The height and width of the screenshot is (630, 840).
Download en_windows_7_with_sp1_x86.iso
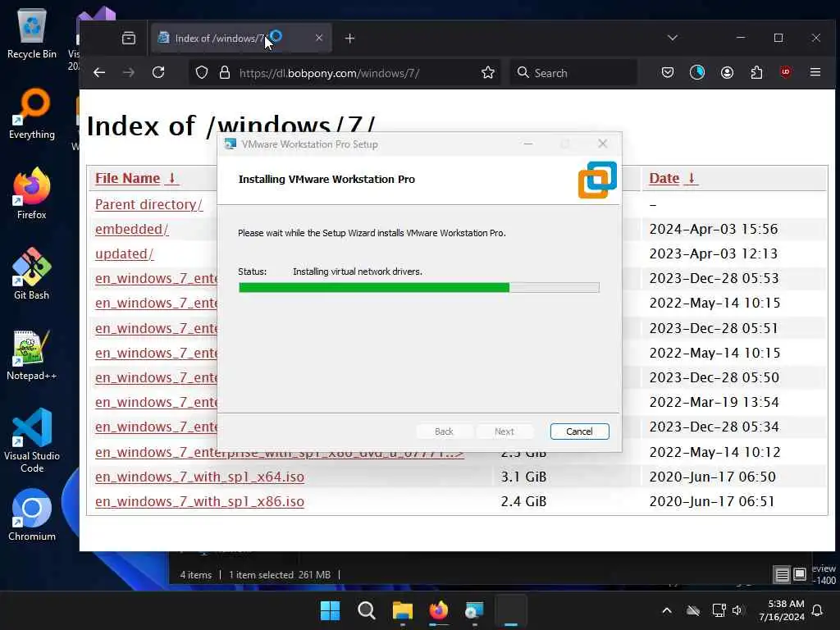(x=199, y=501)
